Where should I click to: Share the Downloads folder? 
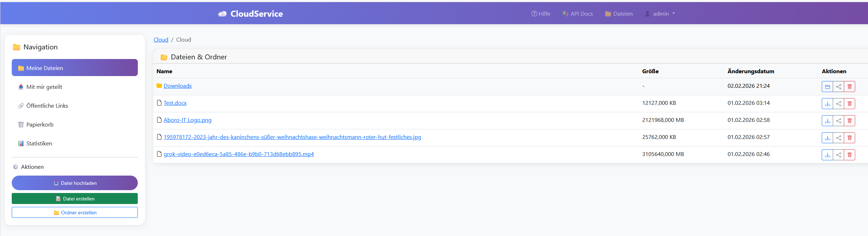(838, 87)
